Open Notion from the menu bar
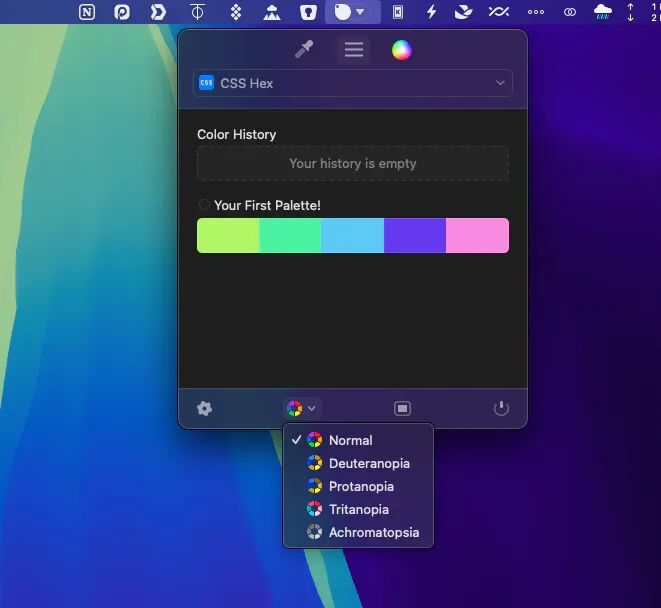661x608 pixels. coord(87,12)
